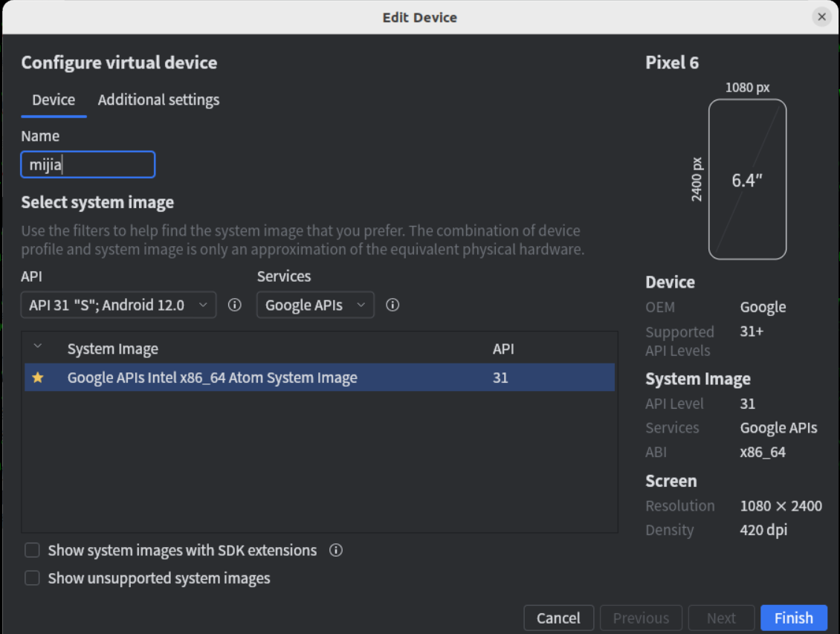Toggle Show unsupported system images checkbox
Viewport: 840px width, 634px height.
32,578
